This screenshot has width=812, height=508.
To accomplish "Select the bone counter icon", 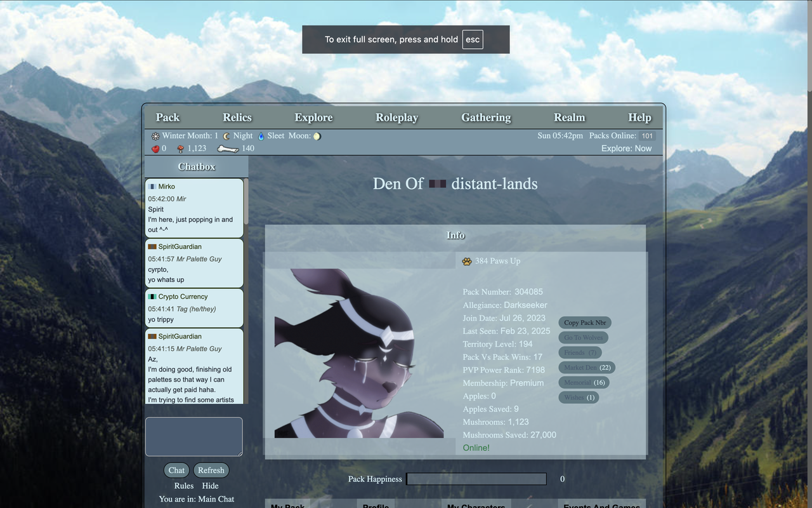I will pyautogui.click(x=228, y=147).
